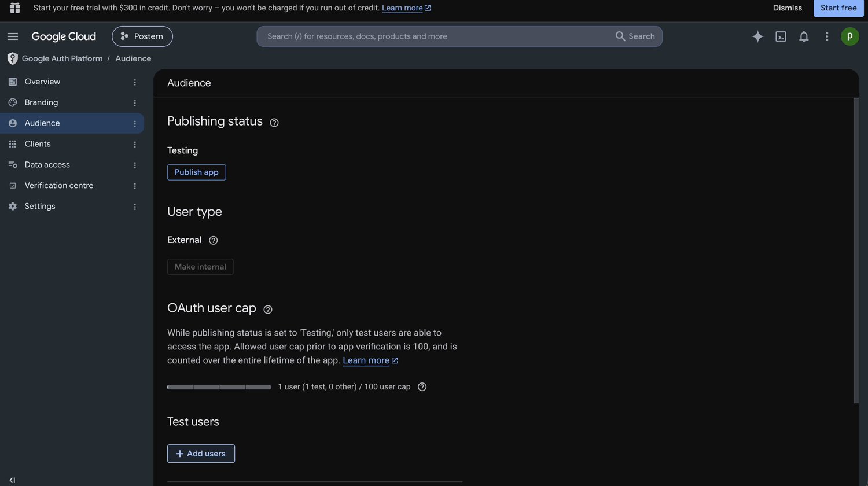Activate Cloud Shell terminal icon
The width and height of the screenshot is (868, 486).
781,36
